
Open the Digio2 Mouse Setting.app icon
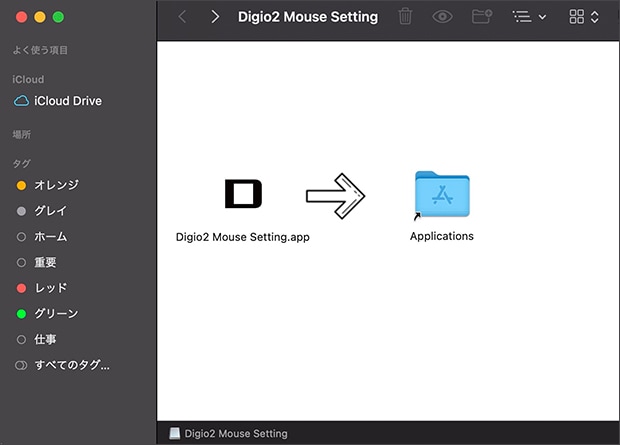(243, 195)
